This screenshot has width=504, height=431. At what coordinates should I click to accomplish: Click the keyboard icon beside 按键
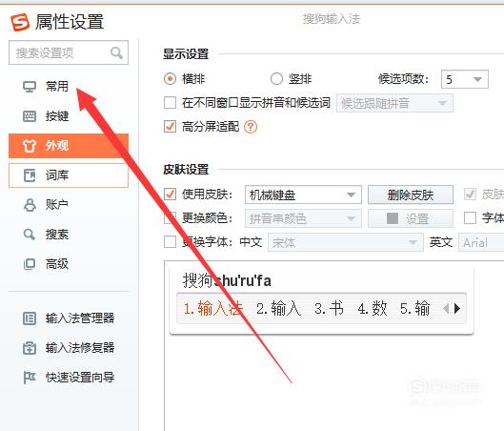pos(30,116)
